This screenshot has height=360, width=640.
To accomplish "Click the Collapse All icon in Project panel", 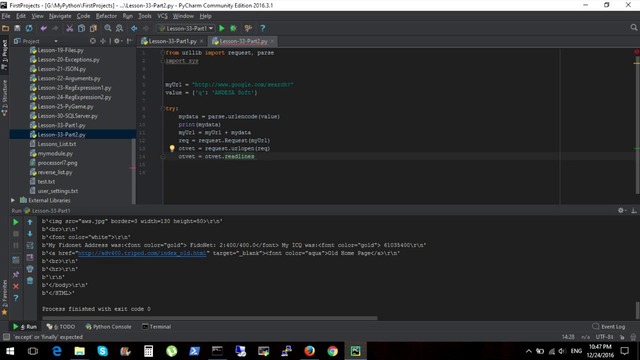I will tap(103, 41).
